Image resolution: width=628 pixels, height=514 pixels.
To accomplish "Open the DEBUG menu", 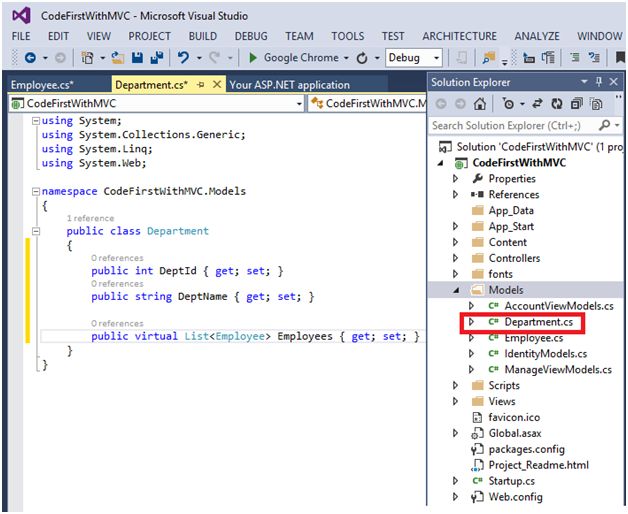I will [x=251, y=36].
